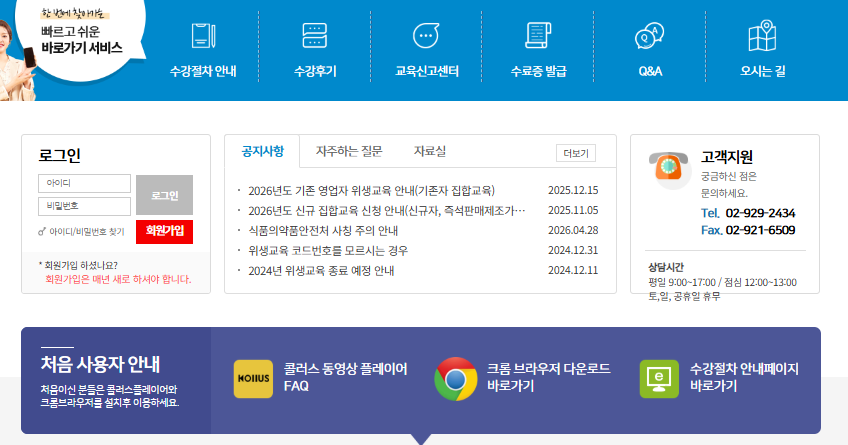
Task: Click the 처음 사용자 안내 heading
Action: (100, 364)
